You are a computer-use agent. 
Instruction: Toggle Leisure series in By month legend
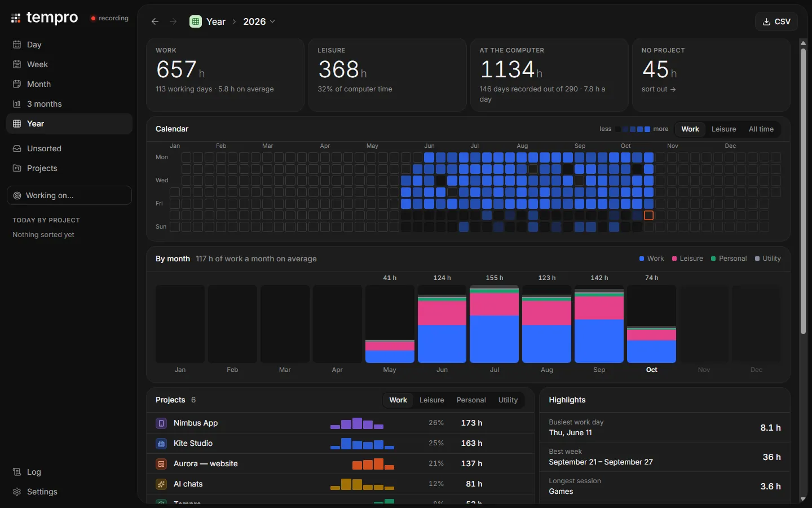click(687, 259)
